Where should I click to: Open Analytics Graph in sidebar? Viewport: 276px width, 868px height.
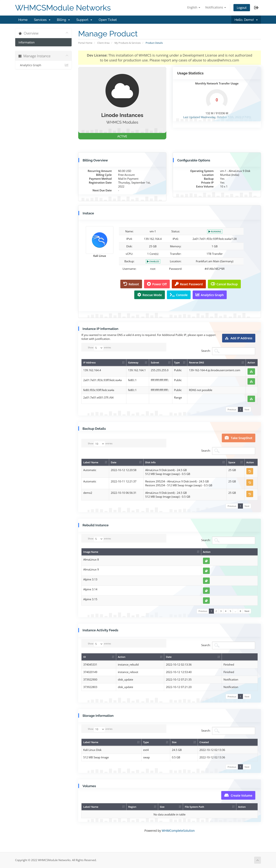(x=43, y=65)
